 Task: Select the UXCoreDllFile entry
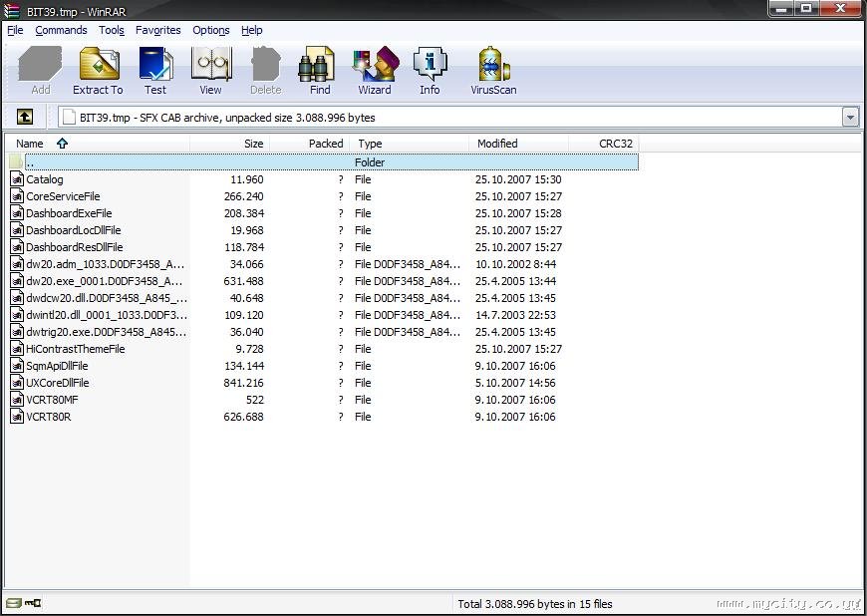click(x=58, y=383)
